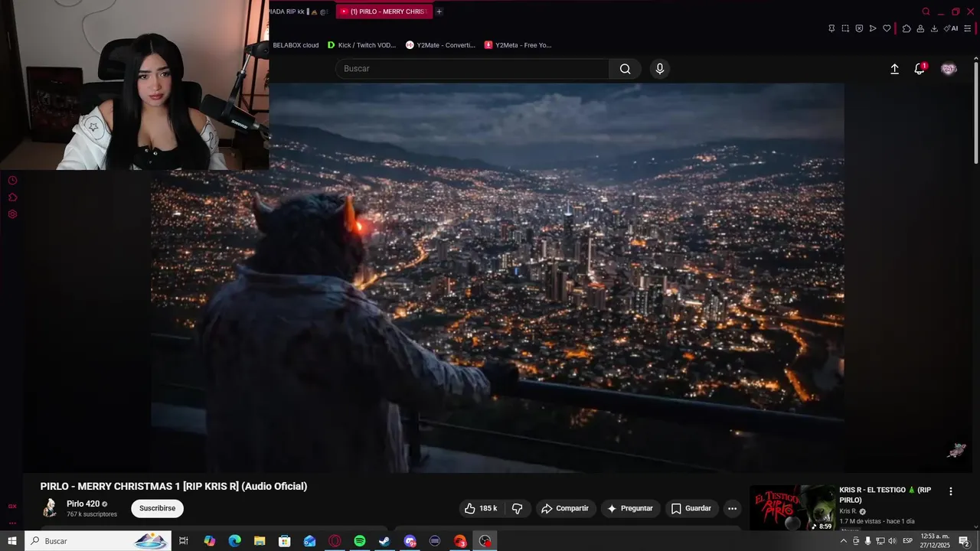
Task: Click the network icon in system tray
Action: click(880, 541)
